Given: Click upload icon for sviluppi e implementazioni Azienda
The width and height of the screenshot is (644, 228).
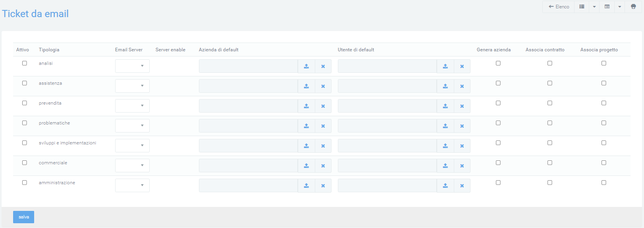Looking at the screenshot, I should pos(307,146).
